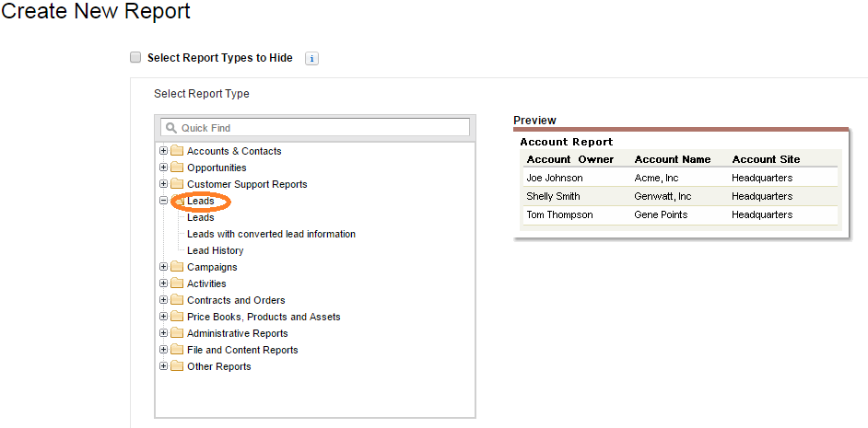Click the Other Reports folder icon
The image size is (868, 428).
pos(177,366)
